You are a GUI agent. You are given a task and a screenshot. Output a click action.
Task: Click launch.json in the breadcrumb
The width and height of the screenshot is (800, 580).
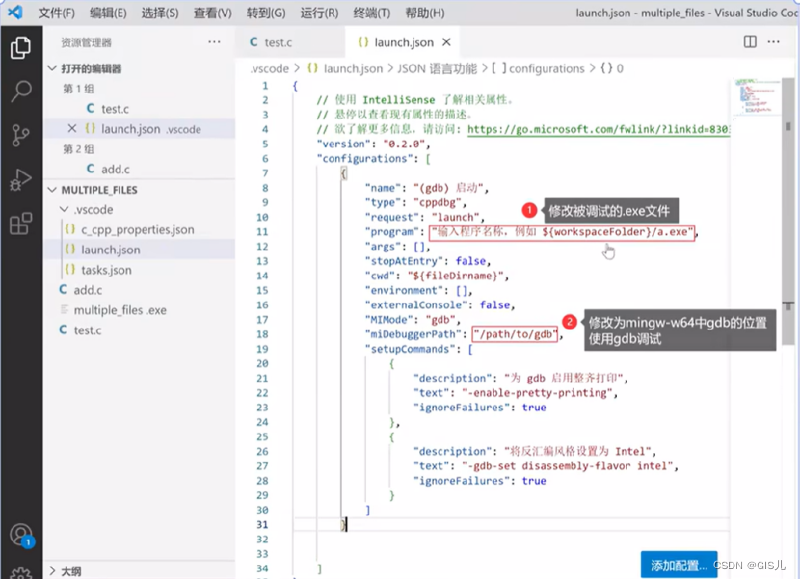click(x=353, y=68)
